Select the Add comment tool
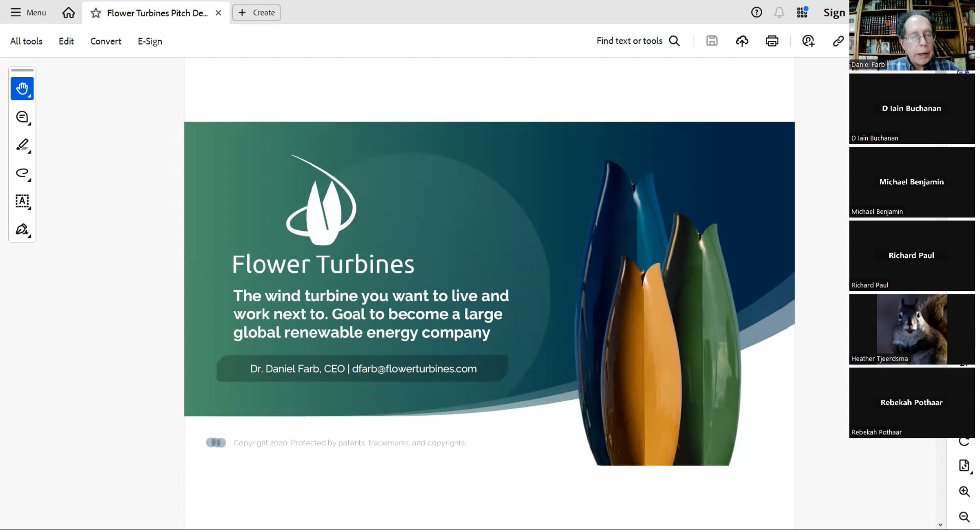980x530 pixels. pyautogui.click(x=22, y=117)
